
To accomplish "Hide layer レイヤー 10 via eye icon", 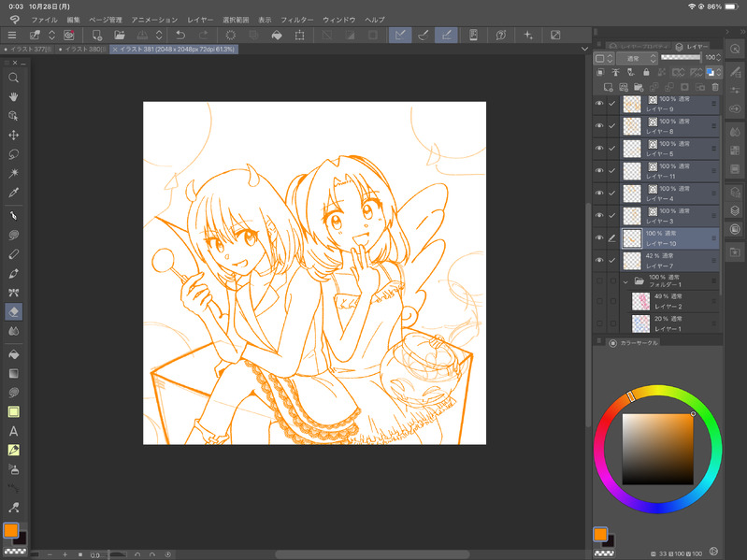I will pyautogui.click(x=599, y=238).
